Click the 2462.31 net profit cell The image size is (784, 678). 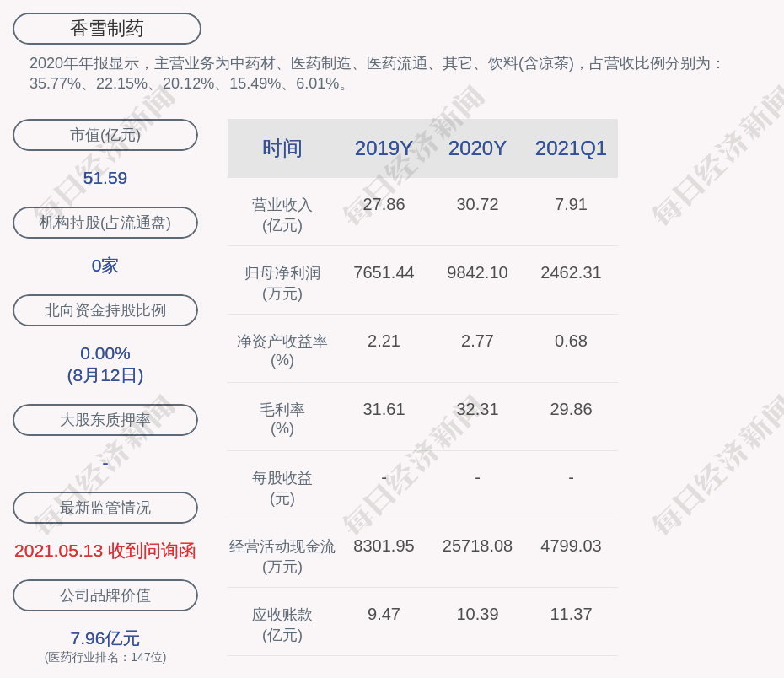tap(571, 272)
